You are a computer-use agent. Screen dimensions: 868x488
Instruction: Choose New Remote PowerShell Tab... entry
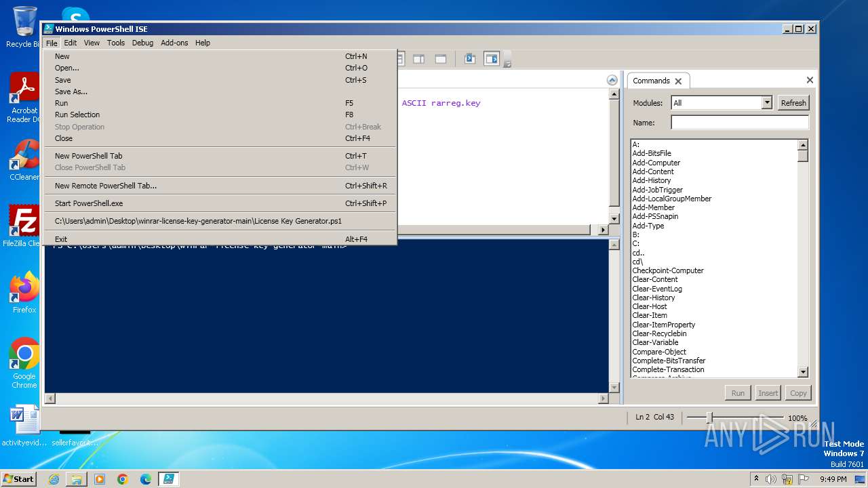tap(220, 186)
